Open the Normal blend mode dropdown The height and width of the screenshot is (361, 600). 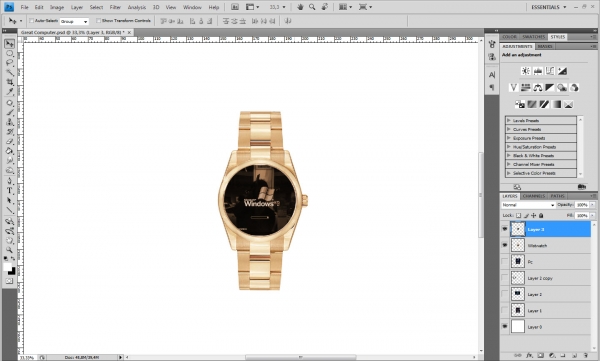[x=528, y=205]
